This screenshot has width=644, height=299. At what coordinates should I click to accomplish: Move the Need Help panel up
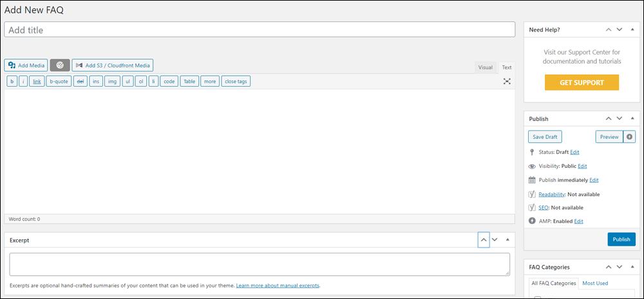coord(609,30)
